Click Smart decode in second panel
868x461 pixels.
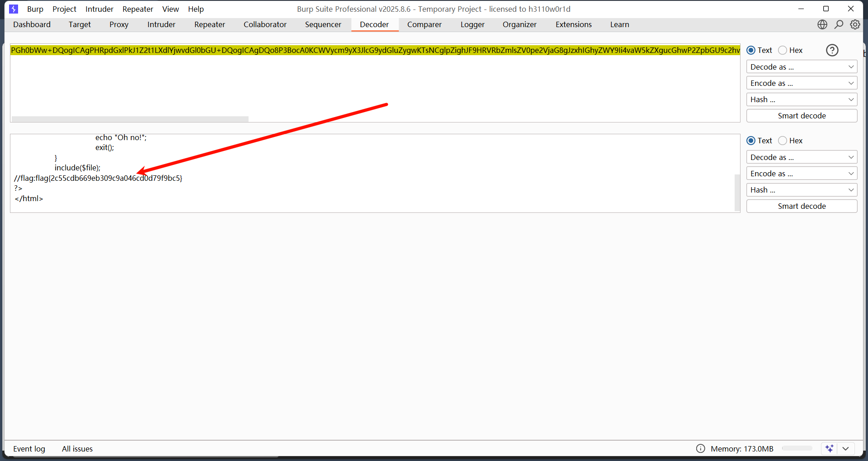pyautogui.click(x=802, y=206)
